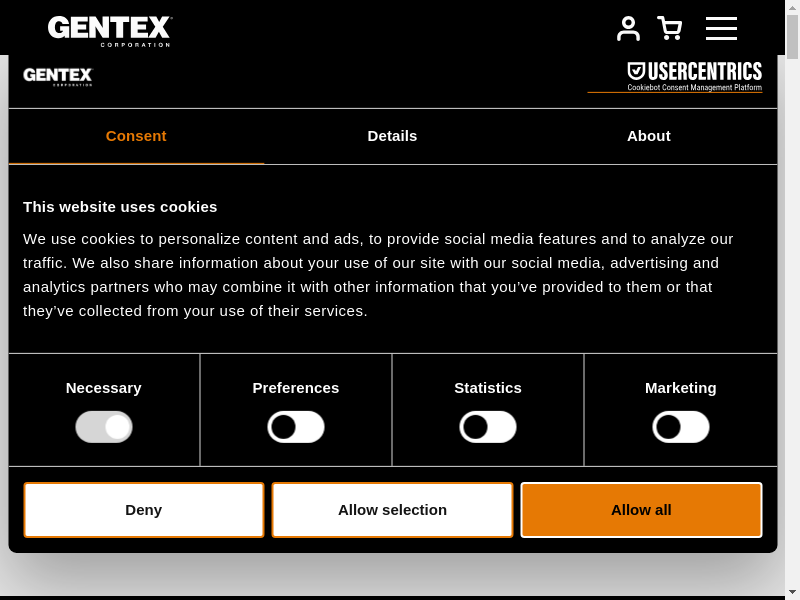The width and height of the screenshot is (800, 600).
Task: Click the scrollbar down arrow
Action: [792, 592]
